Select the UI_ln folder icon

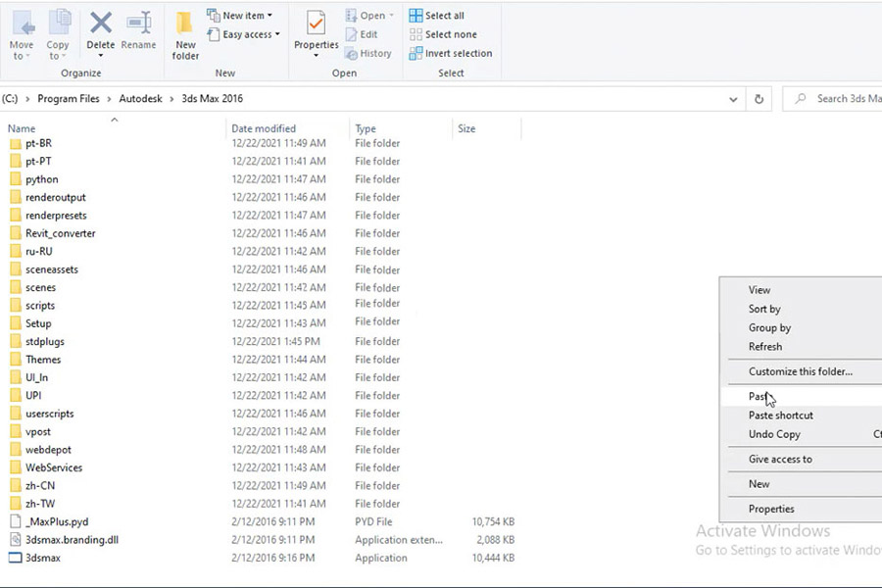16,377
